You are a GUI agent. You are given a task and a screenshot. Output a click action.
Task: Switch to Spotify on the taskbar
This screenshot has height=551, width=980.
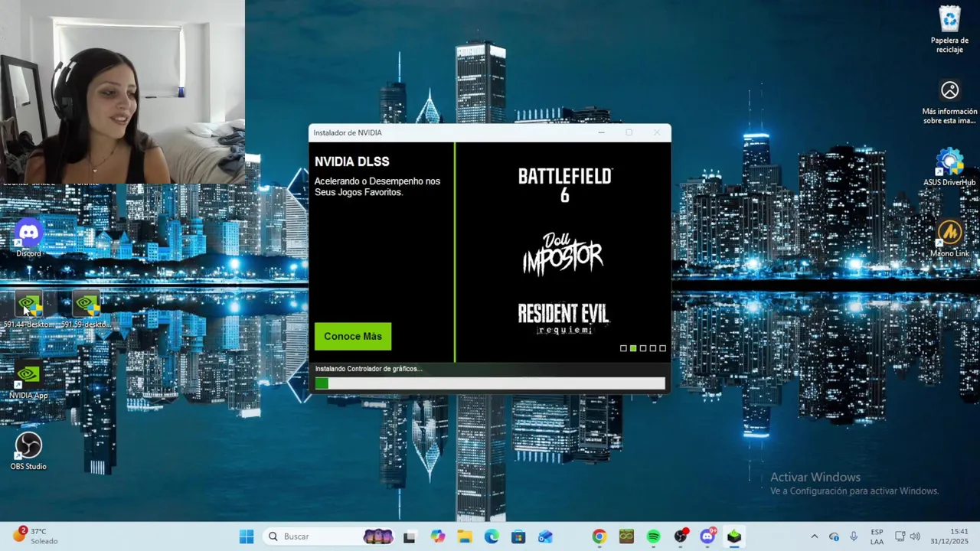click(653, 536)
